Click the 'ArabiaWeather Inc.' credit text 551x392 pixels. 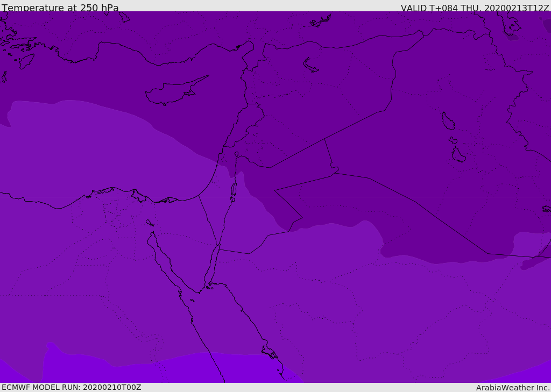click(x=513, y=388)
